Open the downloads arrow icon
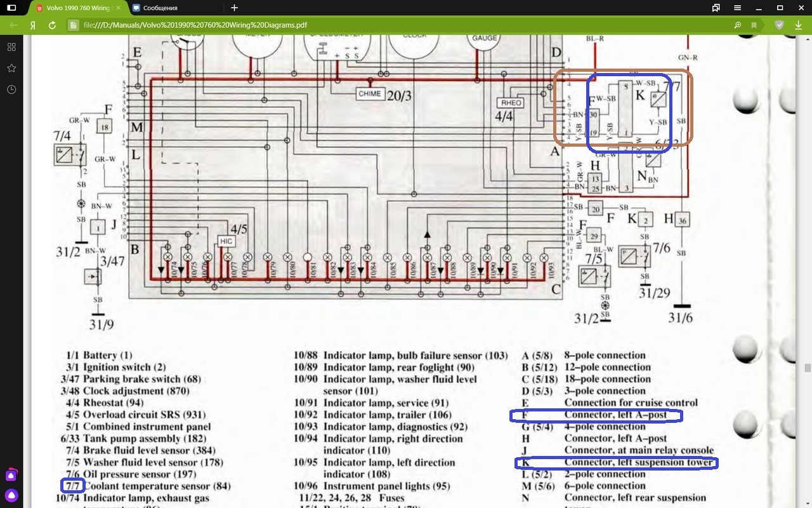This screenshot has height=508, width=812. point(798,25)
